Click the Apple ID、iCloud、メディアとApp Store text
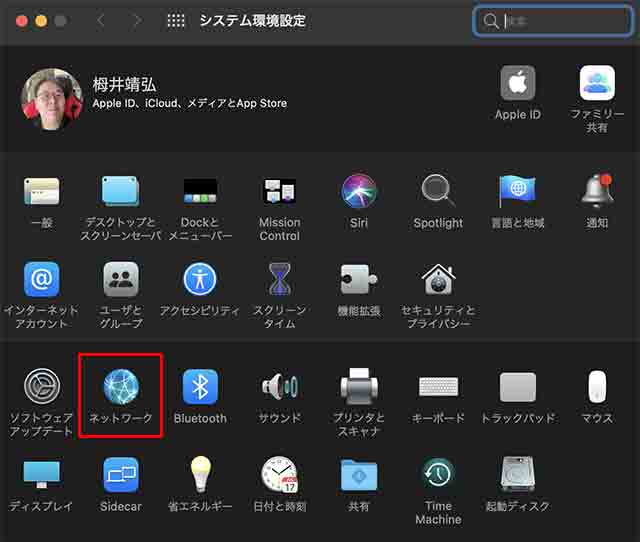 (190, 103)
